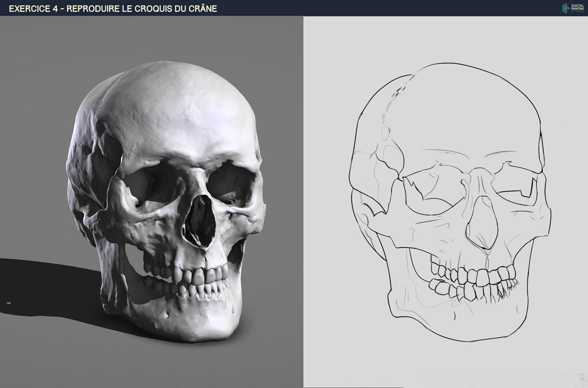Click the Digital Painting School pen logo icon

point(565,8)
